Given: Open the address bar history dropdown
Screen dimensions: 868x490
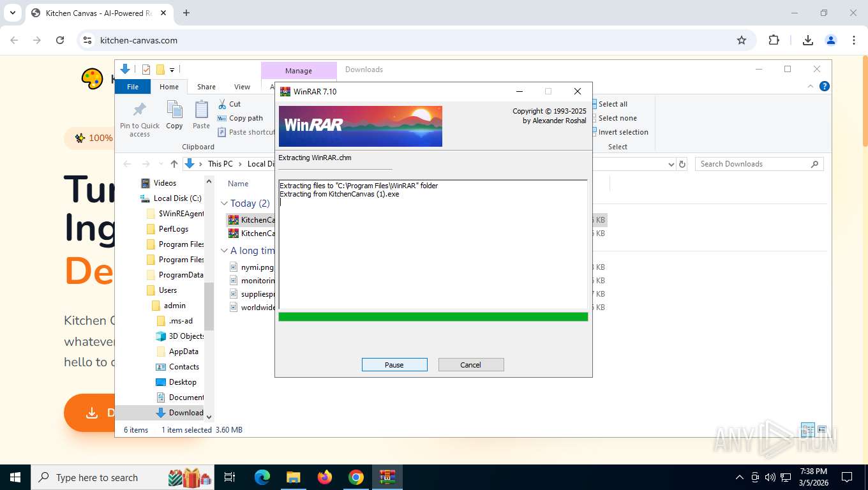Looking at the screenshot, I should [x=671, y=164].
